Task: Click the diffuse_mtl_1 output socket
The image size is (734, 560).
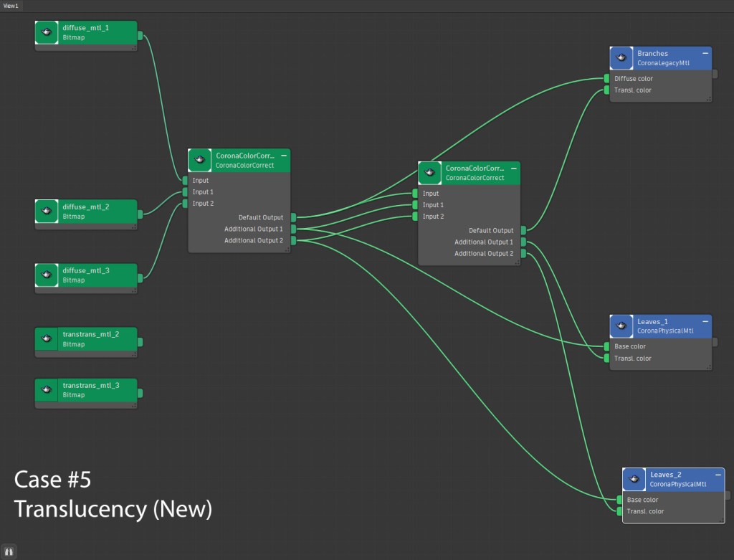Action: (140, 35)
